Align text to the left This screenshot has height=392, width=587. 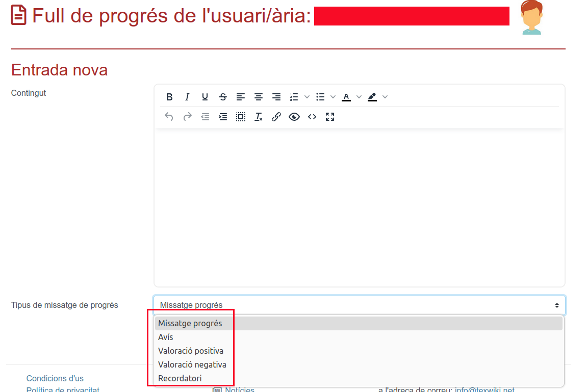(241, 97)
